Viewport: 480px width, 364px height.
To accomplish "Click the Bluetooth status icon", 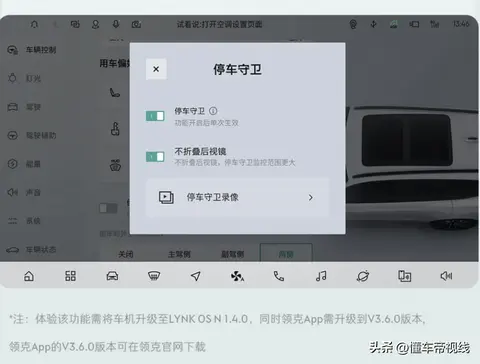I will click(x=374, y=24).
